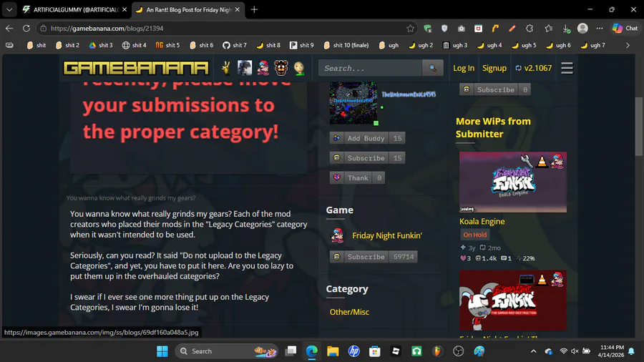Close the An Rant! Blog Post tab

click(237, 9)
